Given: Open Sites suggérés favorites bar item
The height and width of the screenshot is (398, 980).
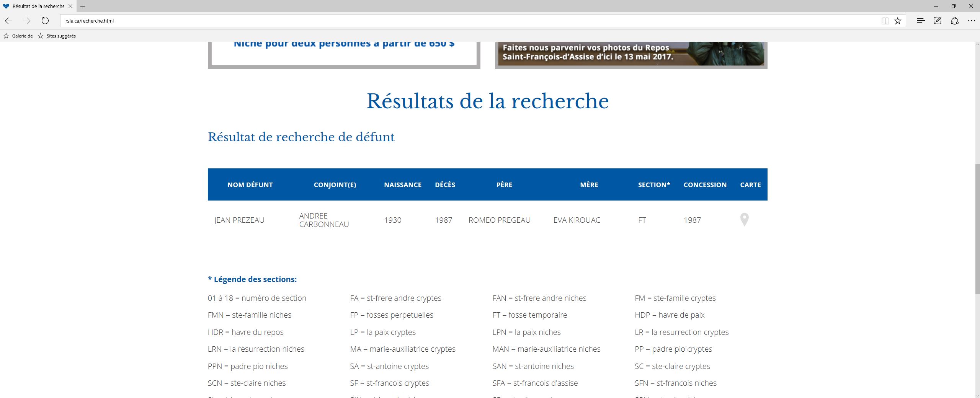Looking at the screenshot, I should (x=57, y=36).
